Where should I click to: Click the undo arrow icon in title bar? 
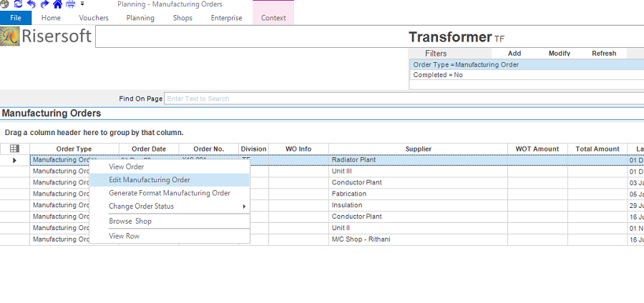31,4
